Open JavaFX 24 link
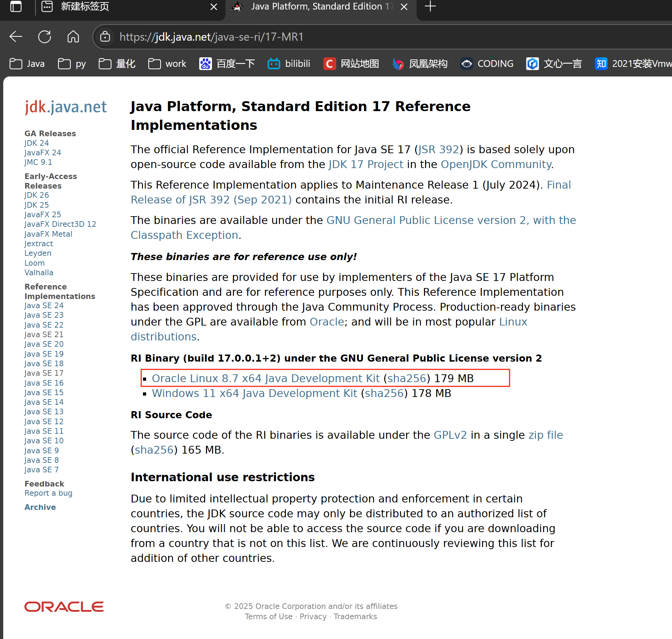The image size is (672, 639). click(x=42, y=152)
